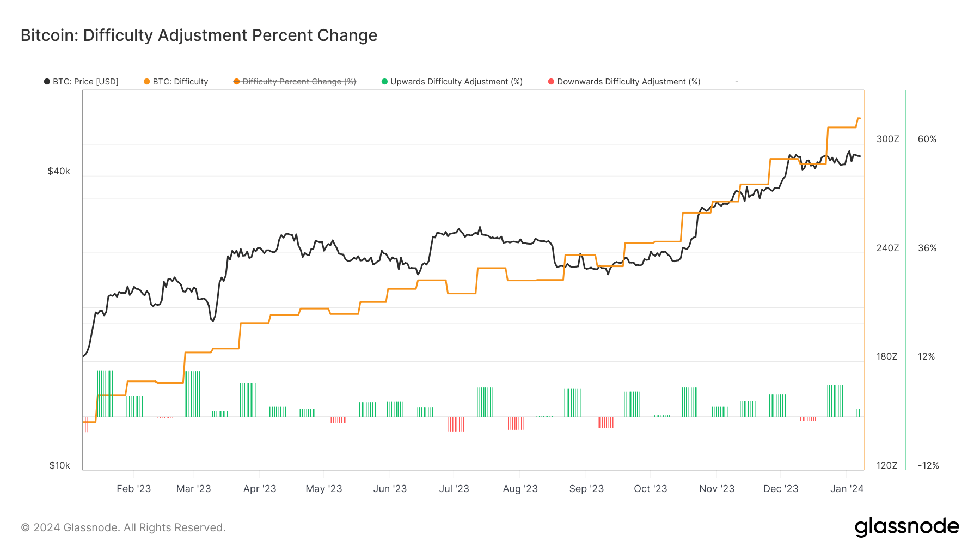Hide the Downwards Difficulty Adjustment series

624,82
